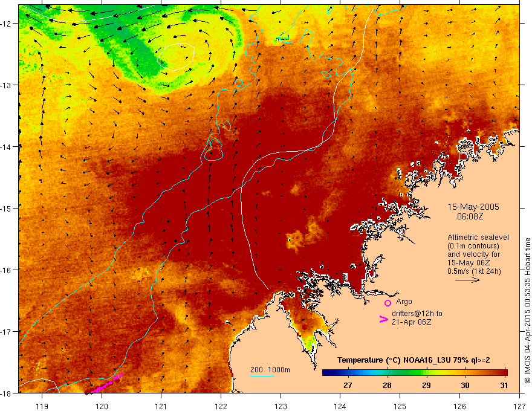
Task: Click the cyan 200 1000m isobath legend line
Action: 262,376
